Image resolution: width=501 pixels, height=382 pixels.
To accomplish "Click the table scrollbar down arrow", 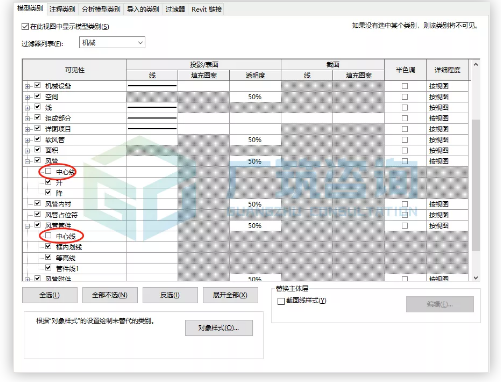I will (476, 277).
